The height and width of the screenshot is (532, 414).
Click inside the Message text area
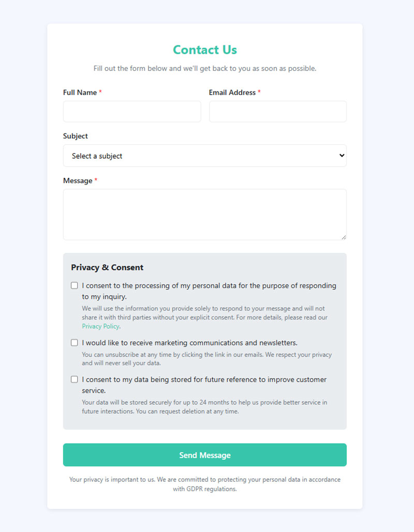point(205,214)
